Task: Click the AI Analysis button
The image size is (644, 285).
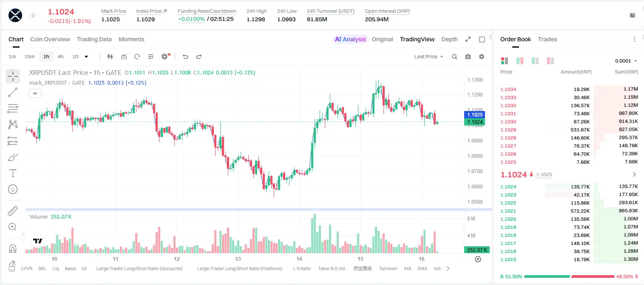Action: click(x=350, y=39)
